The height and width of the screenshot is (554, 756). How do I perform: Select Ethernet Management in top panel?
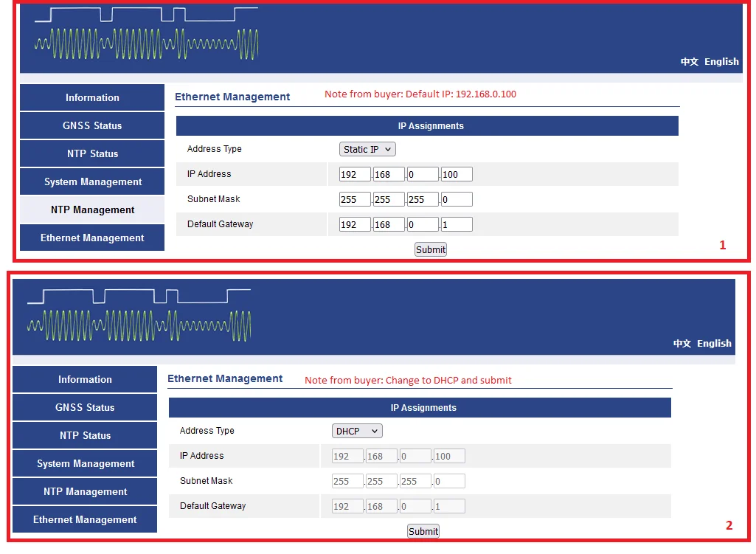tap(92, 238)
